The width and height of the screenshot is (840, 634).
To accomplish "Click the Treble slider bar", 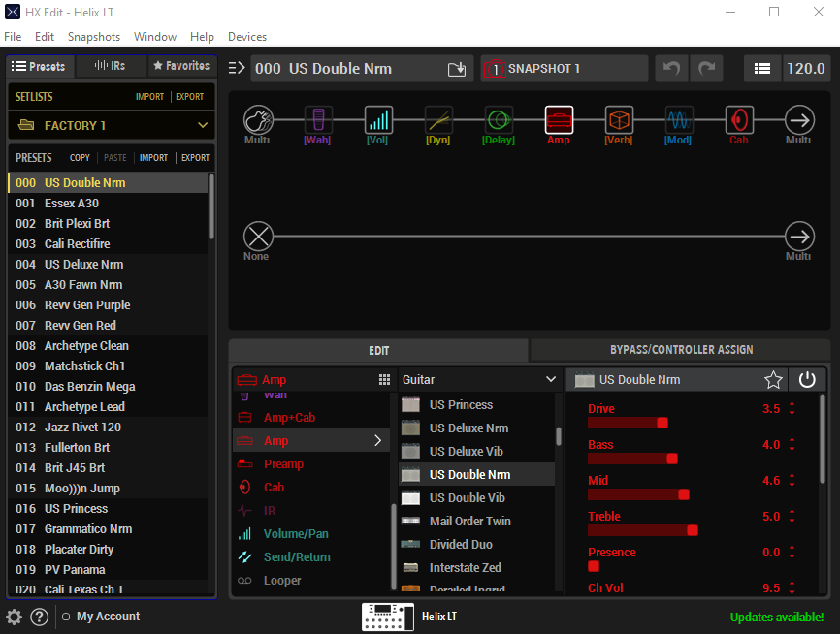I will (643, 530).
